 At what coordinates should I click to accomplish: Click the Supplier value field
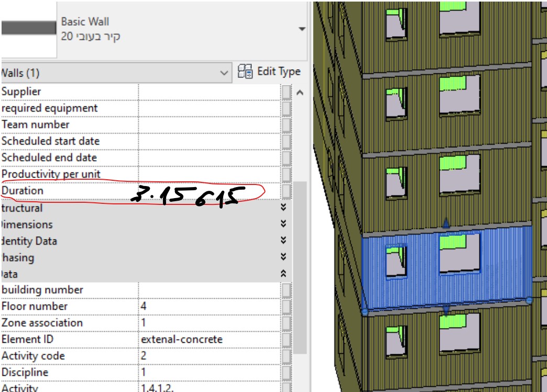click(209, 92)
